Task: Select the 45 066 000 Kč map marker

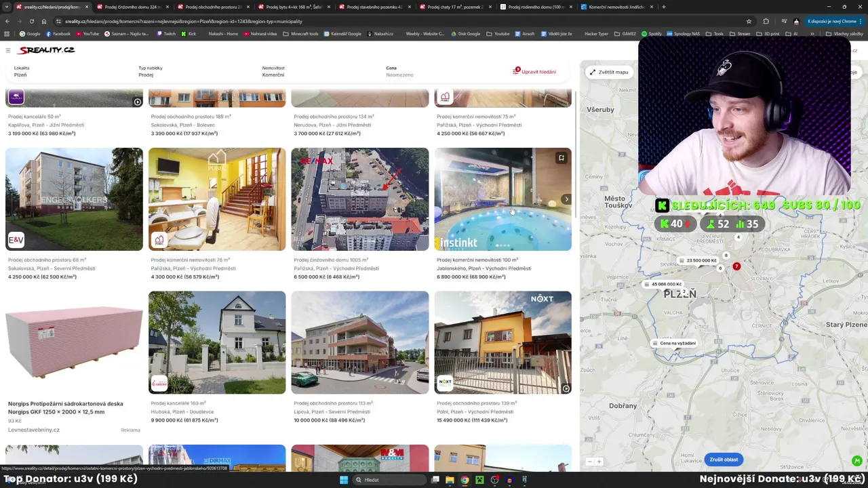Action: point(663,284)
